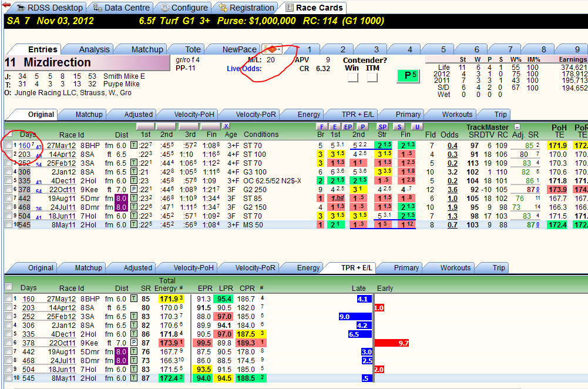
Task: Tick the Contender Win checkbox
Action: point(352,78)
